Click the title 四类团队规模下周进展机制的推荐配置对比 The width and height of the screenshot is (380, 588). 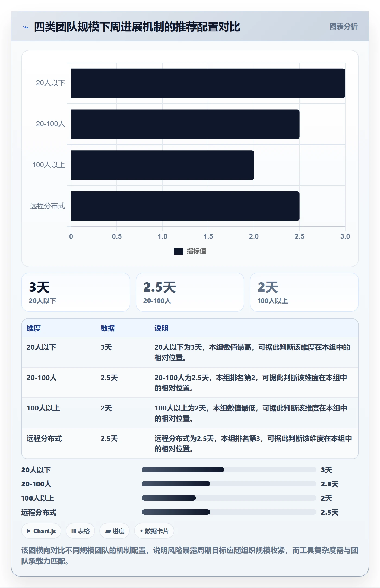pos(137,27)
